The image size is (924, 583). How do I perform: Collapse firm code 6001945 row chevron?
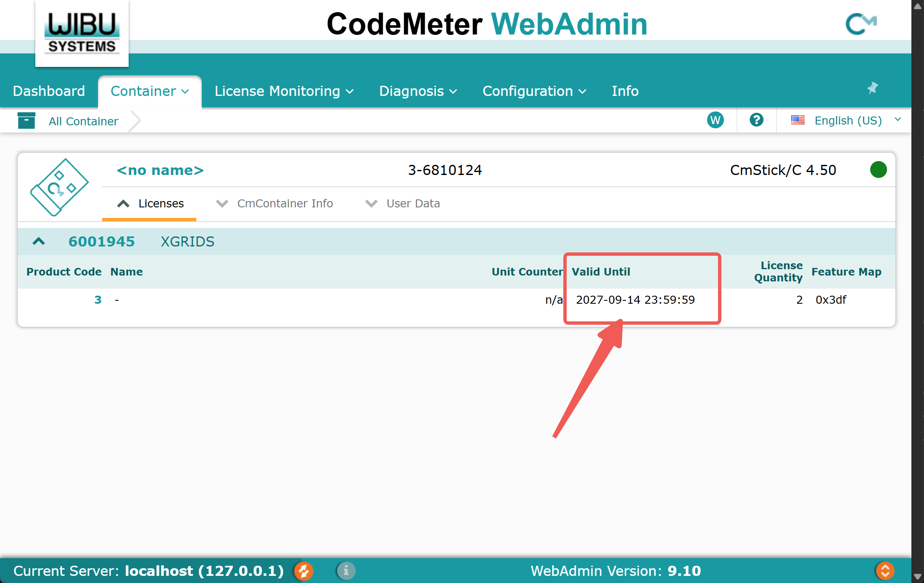pos(39,241)
